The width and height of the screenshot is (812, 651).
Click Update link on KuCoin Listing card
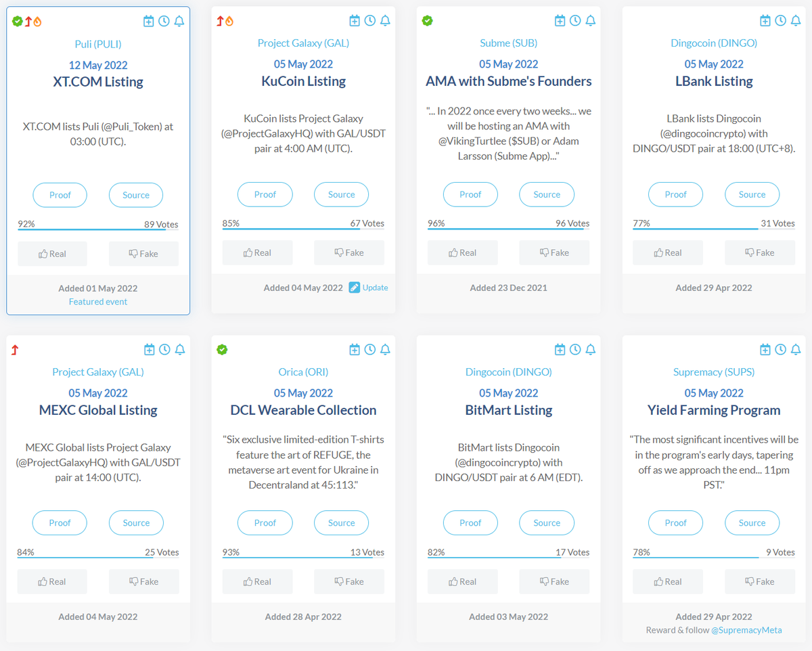tap(369, 288)
